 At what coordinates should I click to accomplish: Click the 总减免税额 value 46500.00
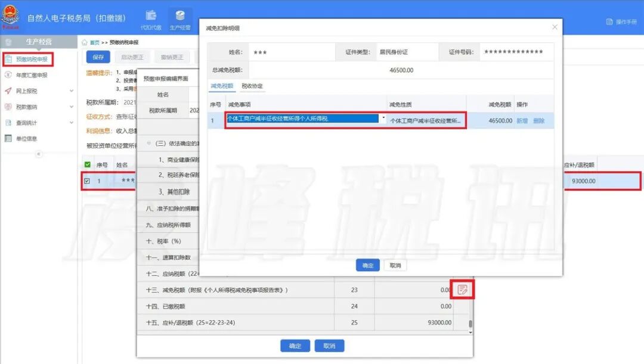[401, 70]
